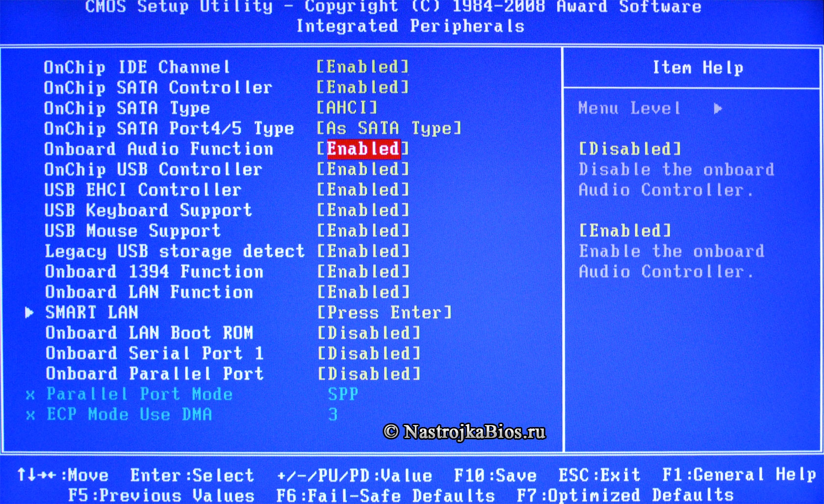Select OnChip IDE Channel menu item
The image size is (824, 504).
[x=137, y=67]
